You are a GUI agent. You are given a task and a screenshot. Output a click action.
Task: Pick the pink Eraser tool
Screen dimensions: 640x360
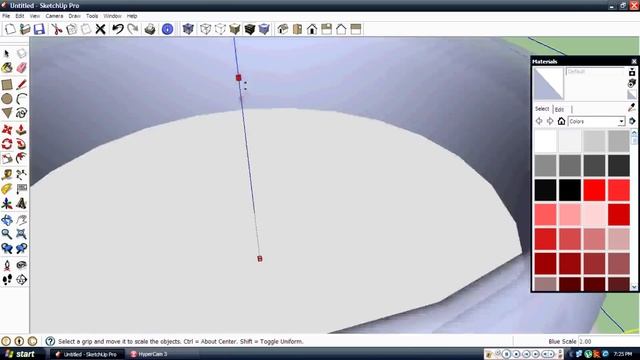[22, 68]
